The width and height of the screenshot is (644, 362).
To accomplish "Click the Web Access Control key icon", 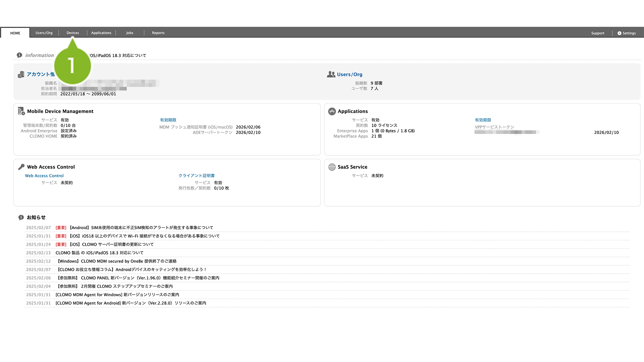I will pyautogui.click(x=21, y=167).
